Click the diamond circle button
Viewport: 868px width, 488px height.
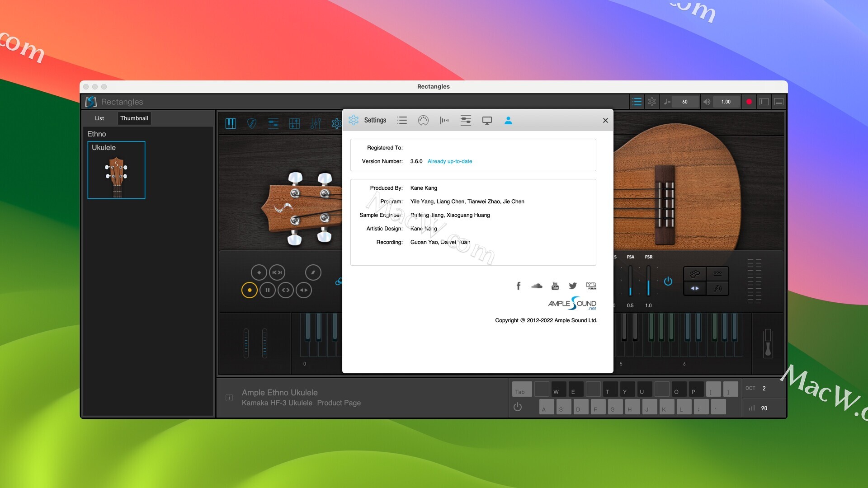(x=259, y=272)
